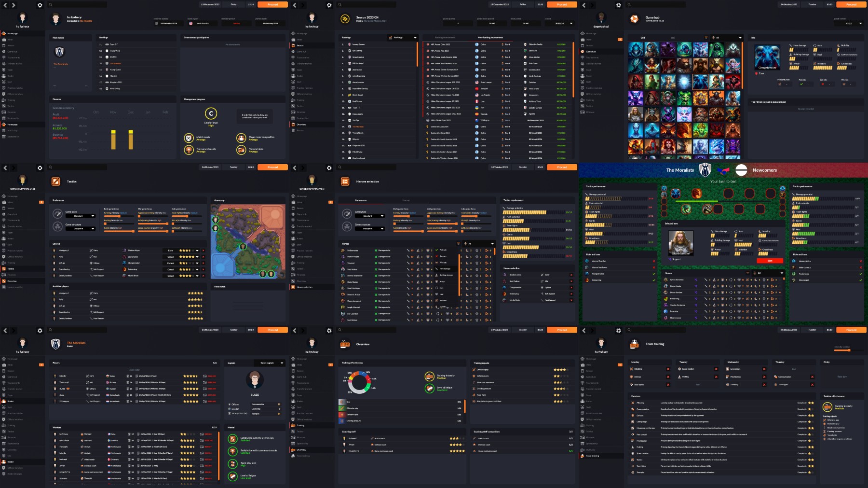Click red Ban button on draft screen
The image size is (868, 488).
click(770, 261)
